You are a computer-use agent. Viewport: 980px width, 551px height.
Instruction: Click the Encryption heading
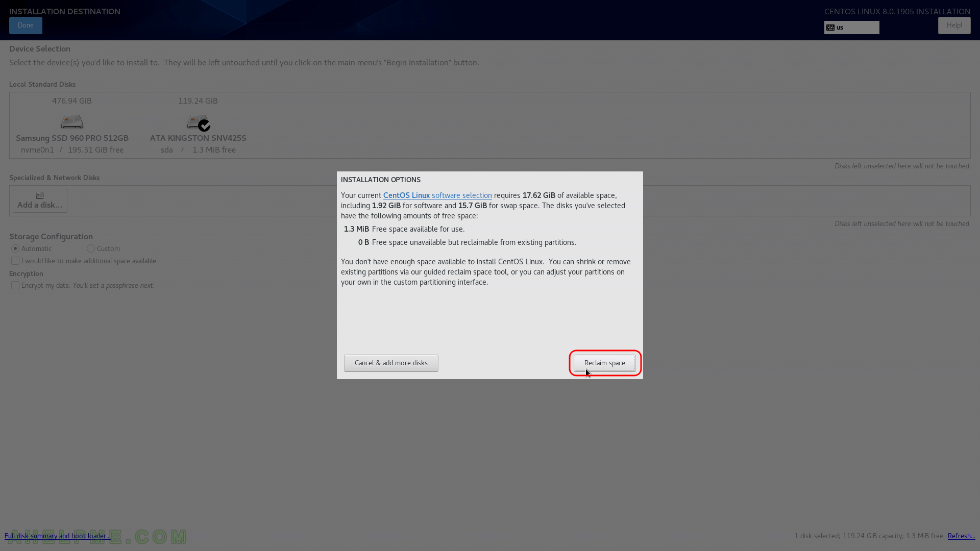[x=26, y=273]
